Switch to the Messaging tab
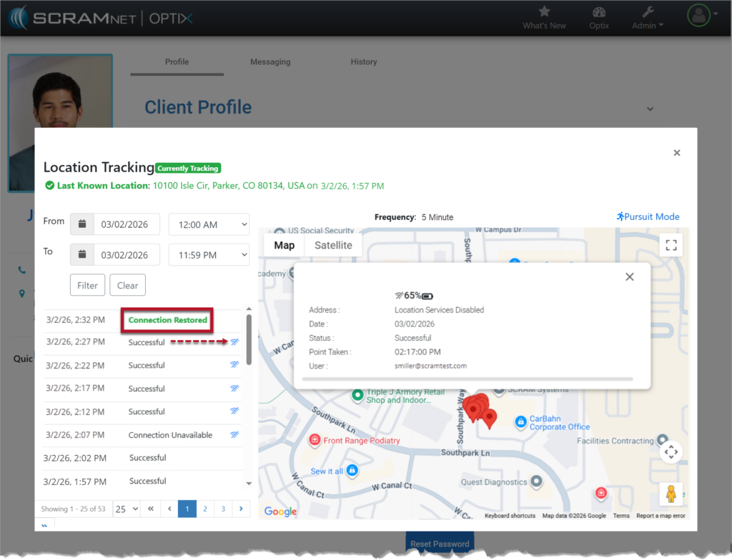732x560 pixels. (270, 62)
